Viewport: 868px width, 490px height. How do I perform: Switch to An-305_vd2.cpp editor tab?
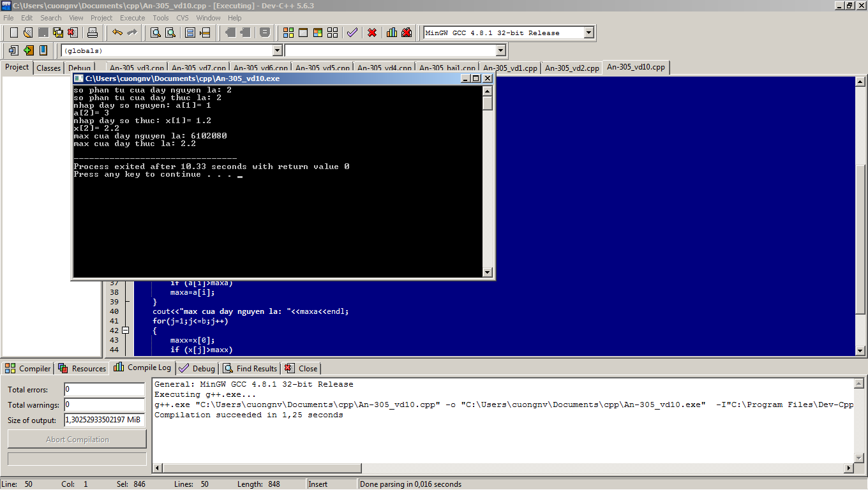pos(572,68)
